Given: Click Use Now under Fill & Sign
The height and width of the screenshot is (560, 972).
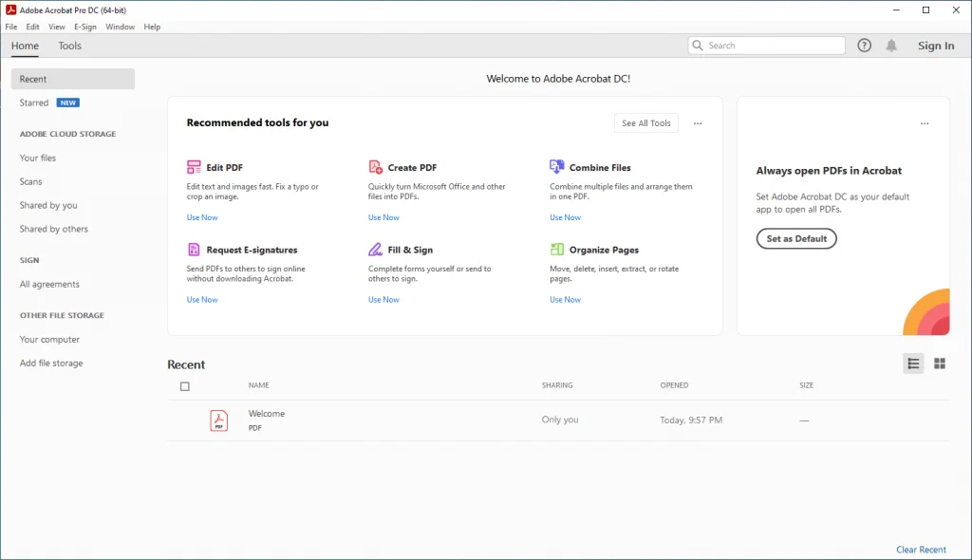Looking at the screenshot, I should click(383, 300).
